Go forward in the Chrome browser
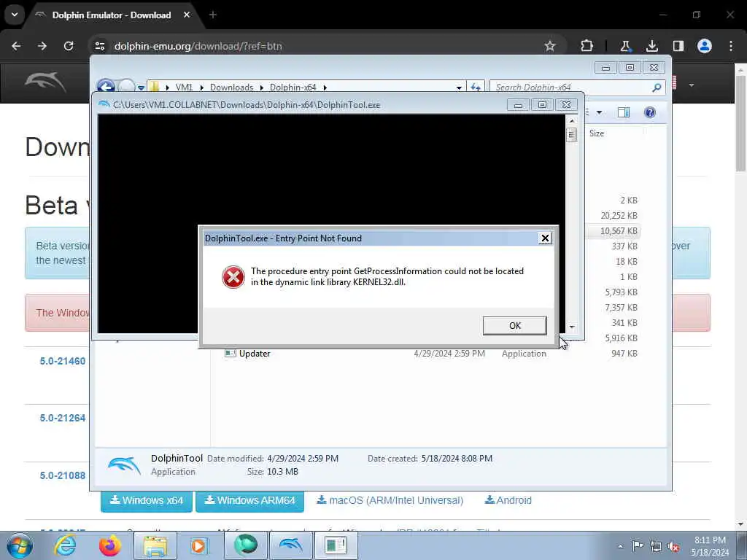 click(x=42, y=46)
